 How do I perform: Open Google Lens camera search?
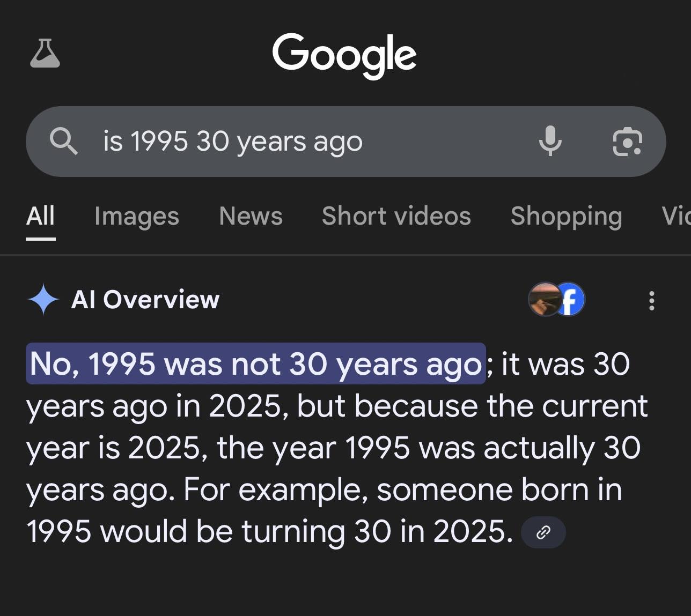click(627, 142)
